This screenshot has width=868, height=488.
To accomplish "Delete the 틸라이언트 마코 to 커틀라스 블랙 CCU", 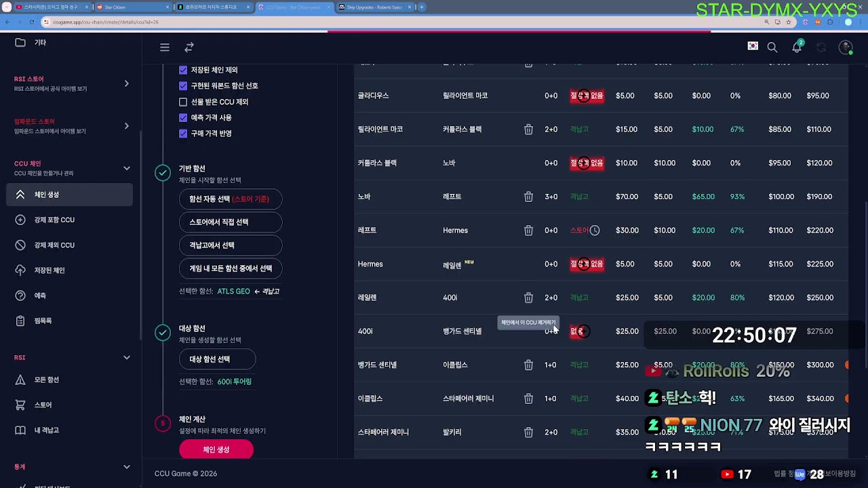I will (528, 129).
